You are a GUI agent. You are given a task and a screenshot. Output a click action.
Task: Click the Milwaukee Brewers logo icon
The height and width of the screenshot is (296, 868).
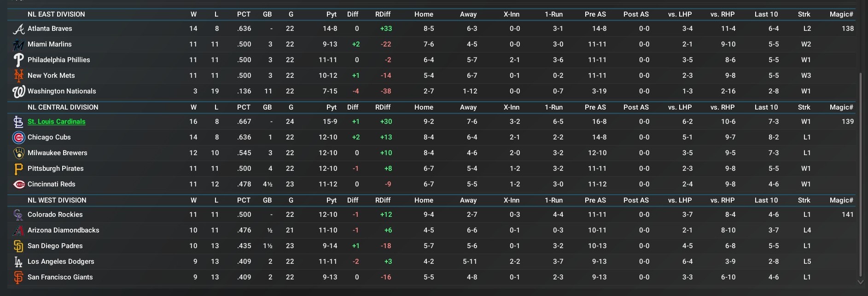coord(18,153)
